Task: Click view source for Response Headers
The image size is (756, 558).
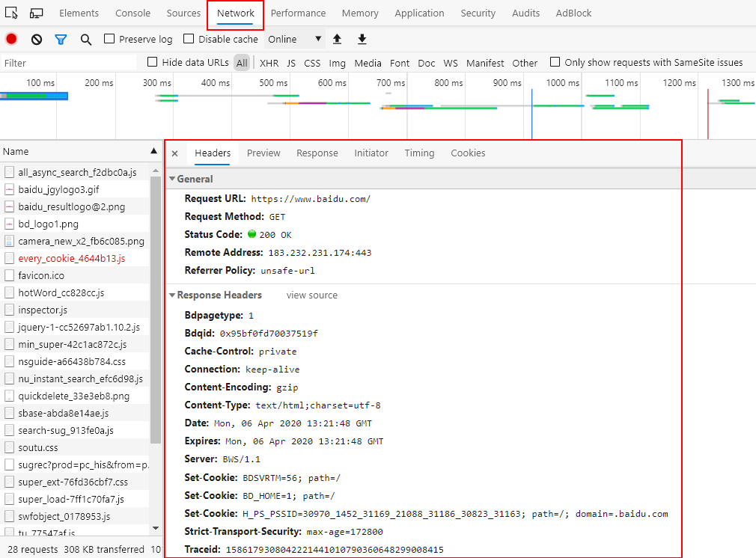Action: point(312,295)
